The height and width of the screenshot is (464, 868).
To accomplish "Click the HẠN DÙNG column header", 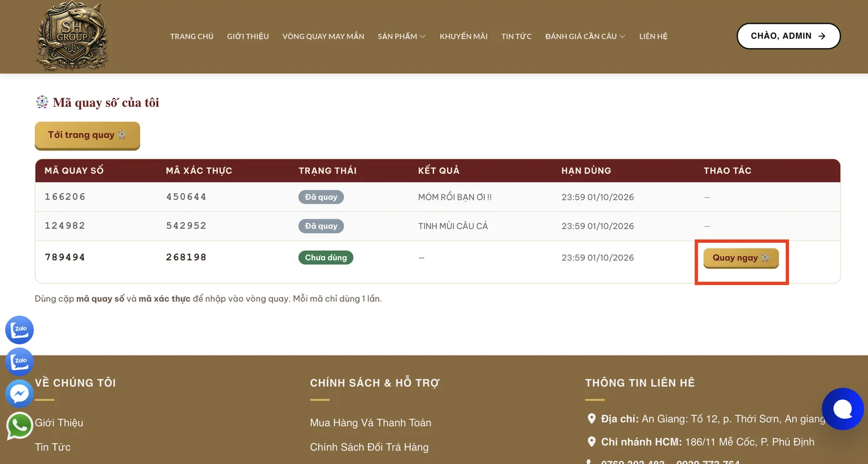I will 586,170.
